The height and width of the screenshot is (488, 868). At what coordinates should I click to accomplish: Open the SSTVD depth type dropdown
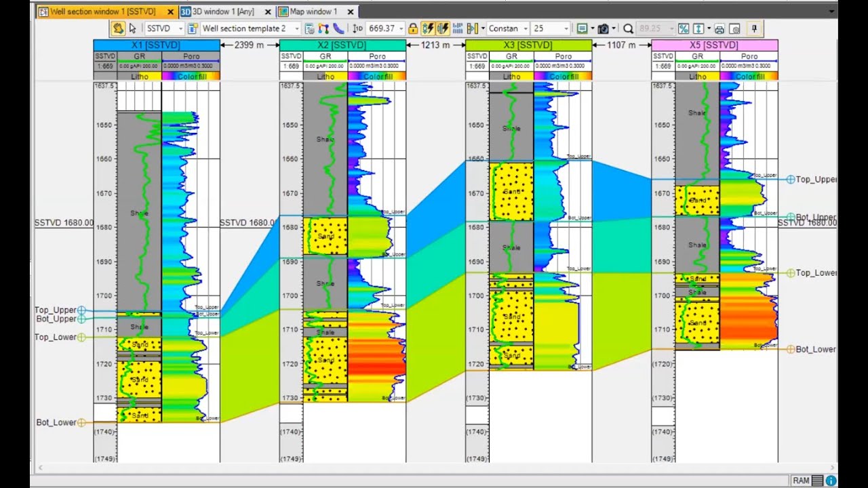180,28
